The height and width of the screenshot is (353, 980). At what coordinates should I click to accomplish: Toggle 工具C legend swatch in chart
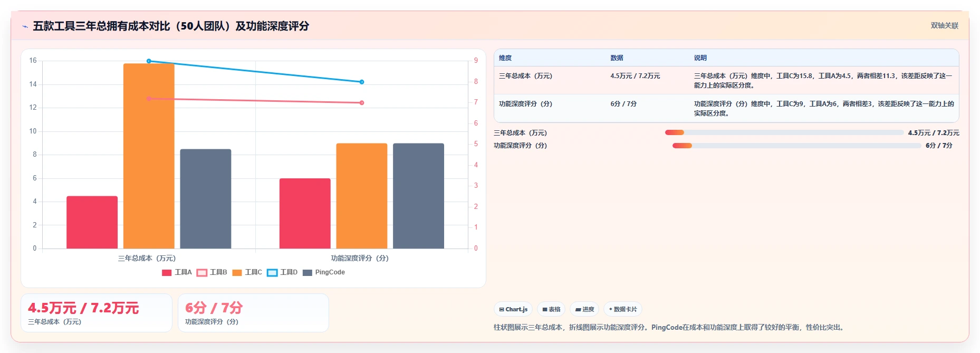tap(237, 273)
